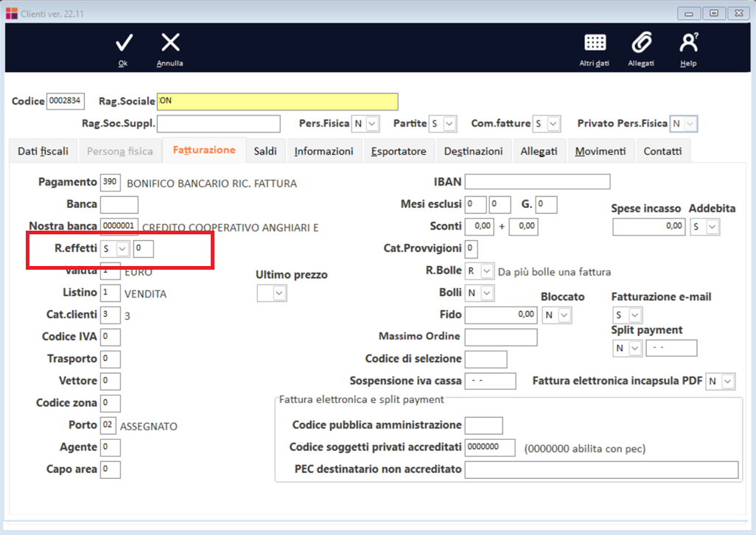Open Allegati paperclip icon in toolbar
Screen dimensions: 756x535
click(x=641, y=43)
